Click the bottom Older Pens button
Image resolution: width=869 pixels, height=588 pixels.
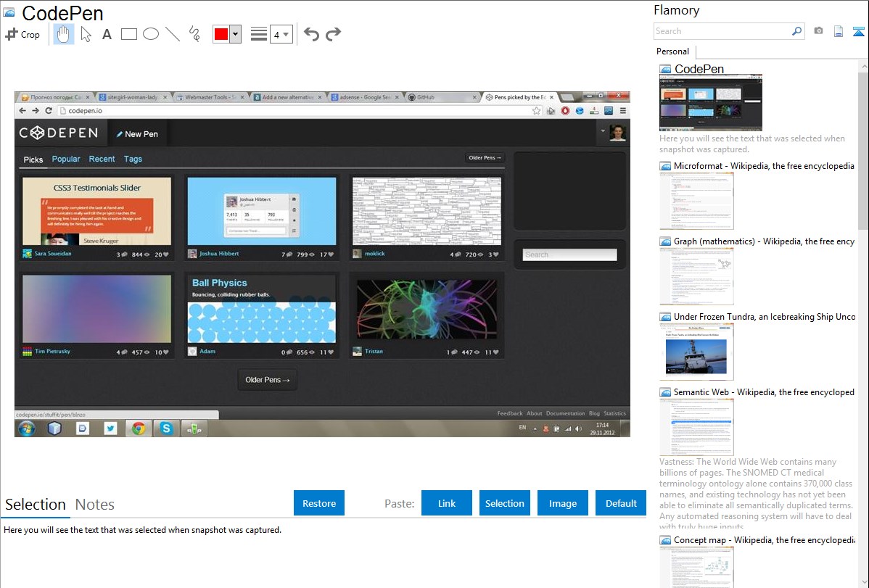[x=267, y=380]
